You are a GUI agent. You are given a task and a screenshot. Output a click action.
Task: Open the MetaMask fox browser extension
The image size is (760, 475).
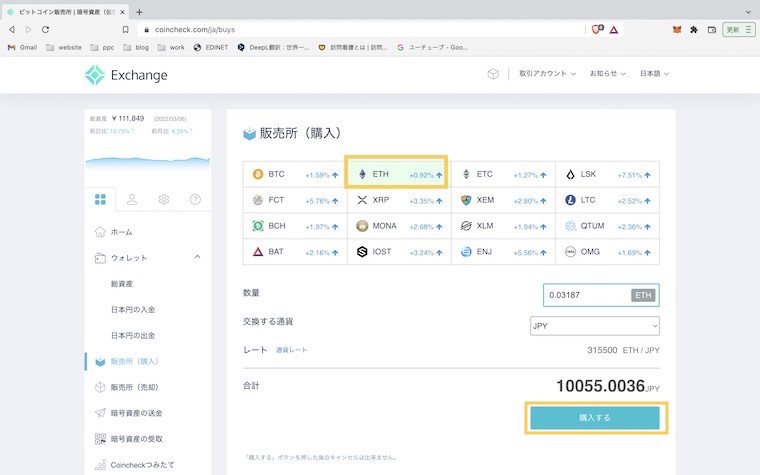coord(675,30)
